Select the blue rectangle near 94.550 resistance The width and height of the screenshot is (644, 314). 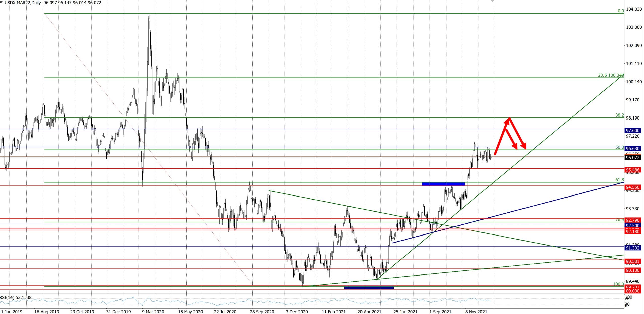pyautogui.click(x=443, y=184)
